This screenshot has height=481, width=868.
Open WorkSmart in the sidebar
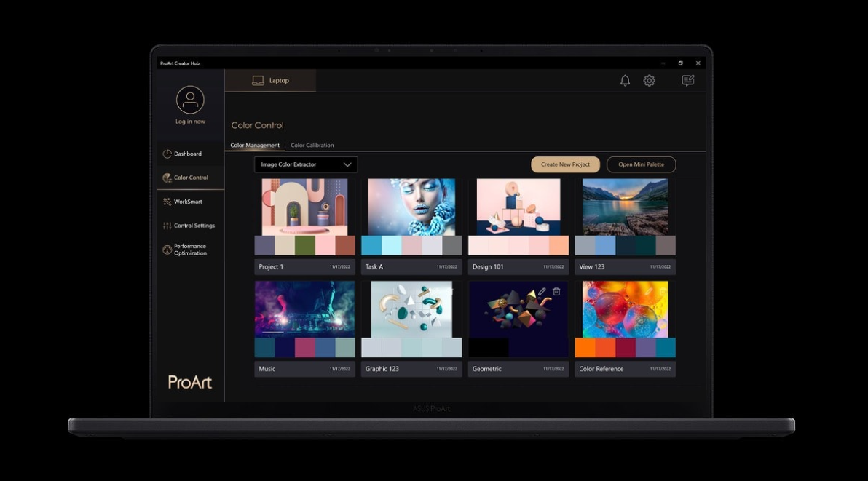tap(188, 202)
